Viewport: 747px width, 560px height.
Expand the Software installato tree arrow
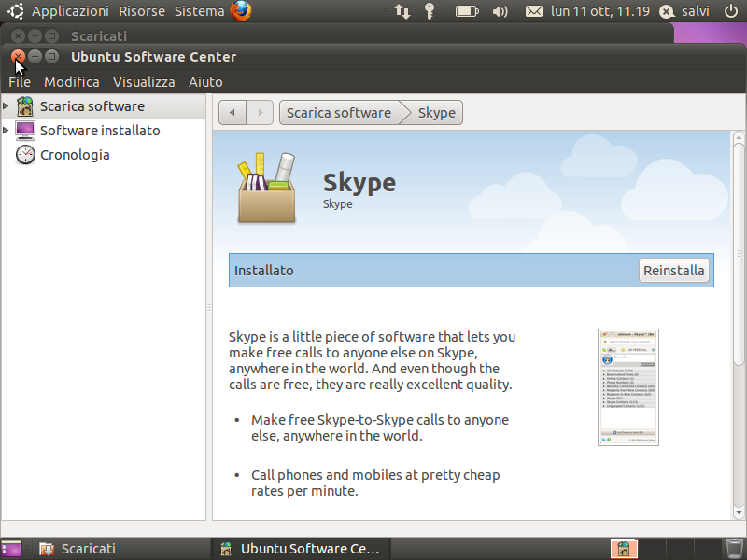coord(6,130)
